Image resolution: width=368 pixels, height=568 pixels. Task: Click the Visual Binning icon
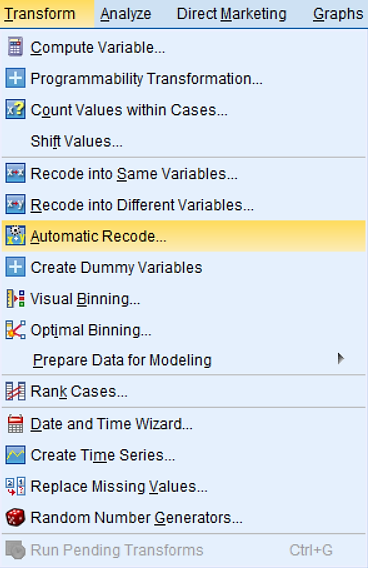tap(15, 299)
